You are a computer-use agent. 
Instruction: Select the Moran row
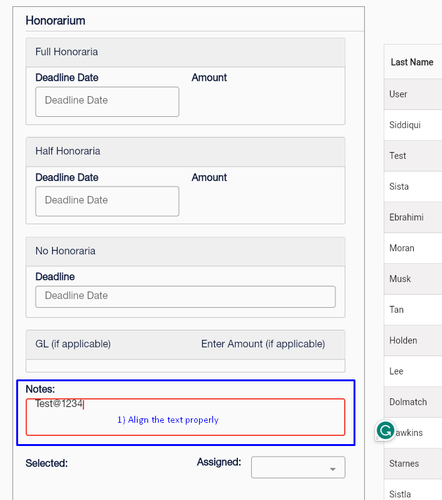coord(413,248)
